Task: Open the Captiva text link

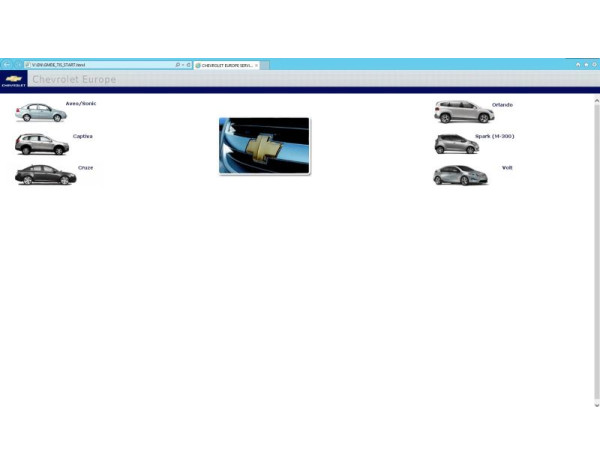Action: click(x=82, y=136)
